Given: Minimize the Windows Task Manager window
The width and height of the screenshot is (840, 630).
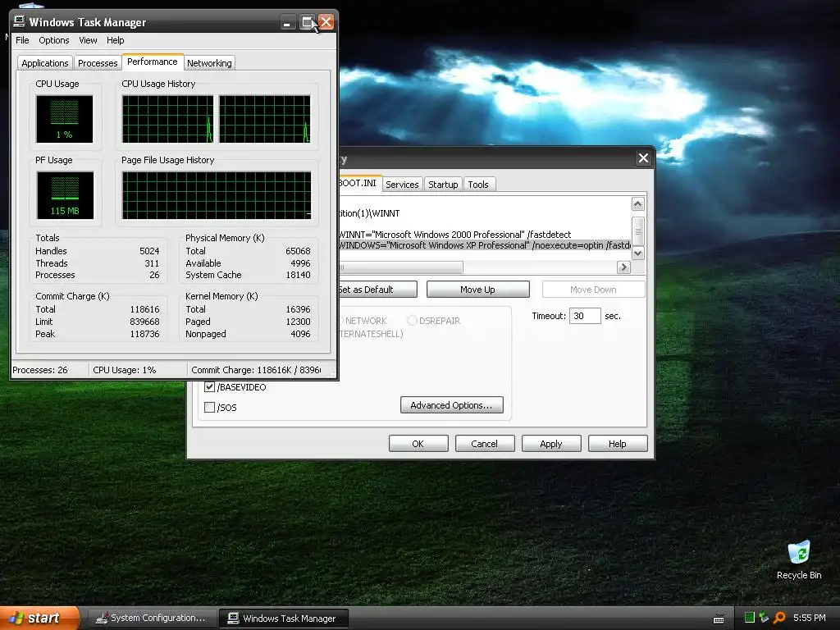Looking at the screenshot, I should [x=287, y=22].
